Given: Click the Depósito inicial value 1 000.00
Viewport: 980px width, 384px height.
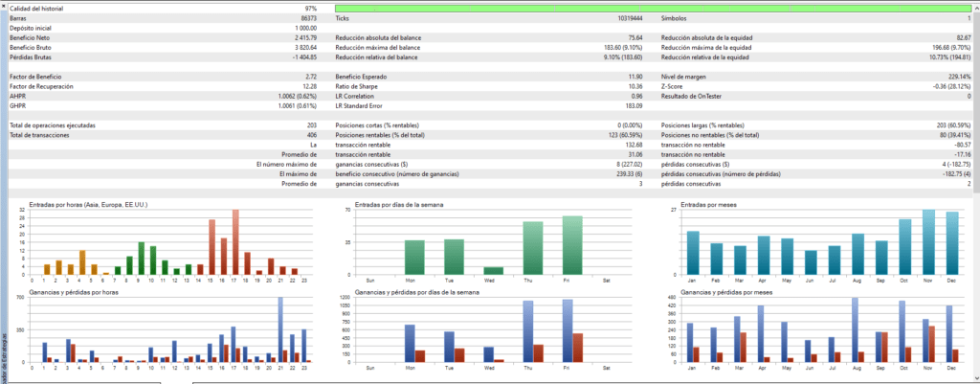Looking at the screenshot, I should pyautogui.click(x=305, y=28).
